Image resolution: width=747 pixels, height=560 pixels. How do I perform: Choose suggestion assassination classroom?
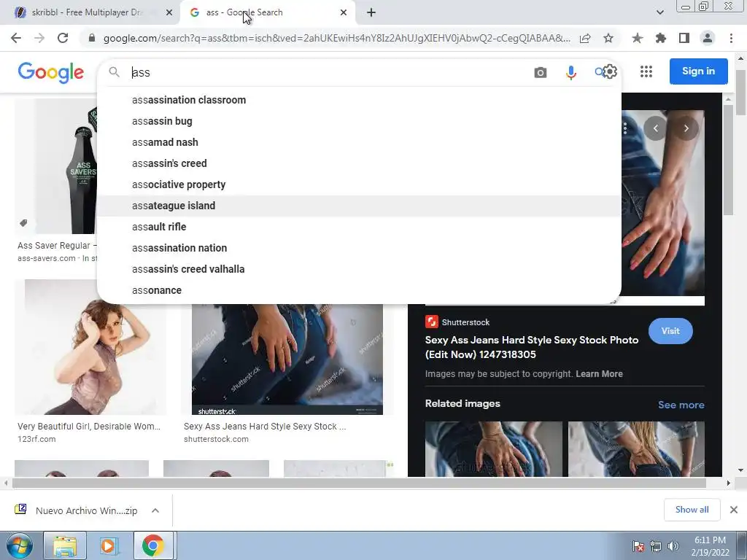coord(359,100)
